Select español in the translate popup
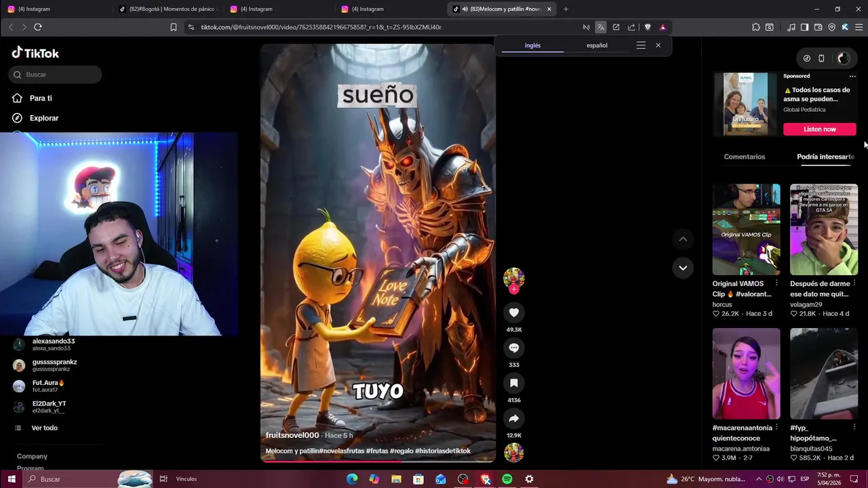Screen dimensions: 868x488 pos(597,45)
